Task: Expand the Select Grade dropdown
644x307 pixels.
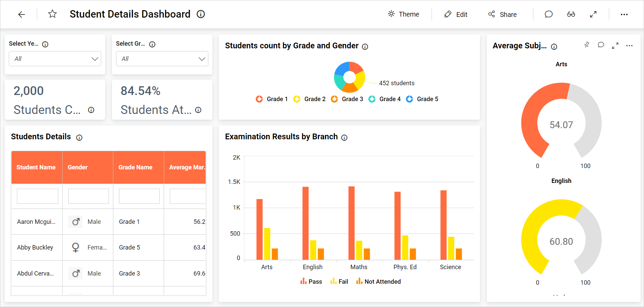Action: [162, 59]
